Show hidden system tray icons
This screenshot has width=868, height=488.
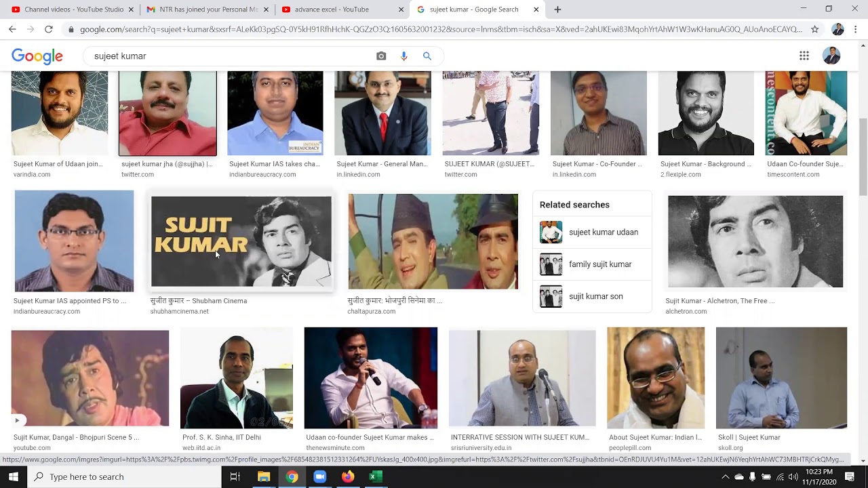coord(726,477)
